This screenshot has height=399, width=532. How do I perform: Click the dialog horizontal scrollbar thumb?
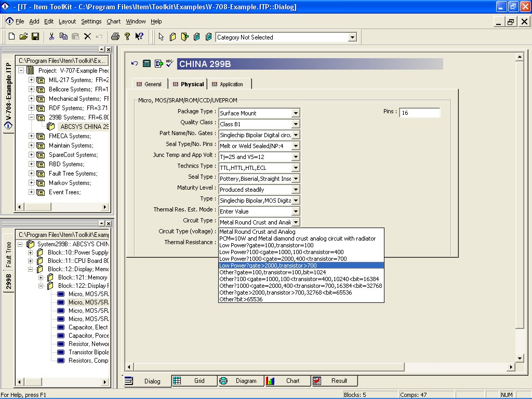coord(269,367)
